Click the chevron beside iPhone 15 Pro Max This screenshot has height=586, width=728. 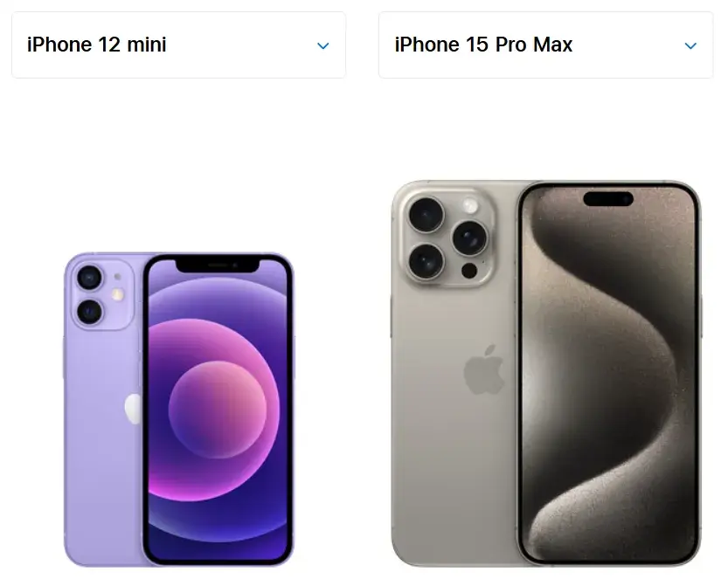(690, 46)
